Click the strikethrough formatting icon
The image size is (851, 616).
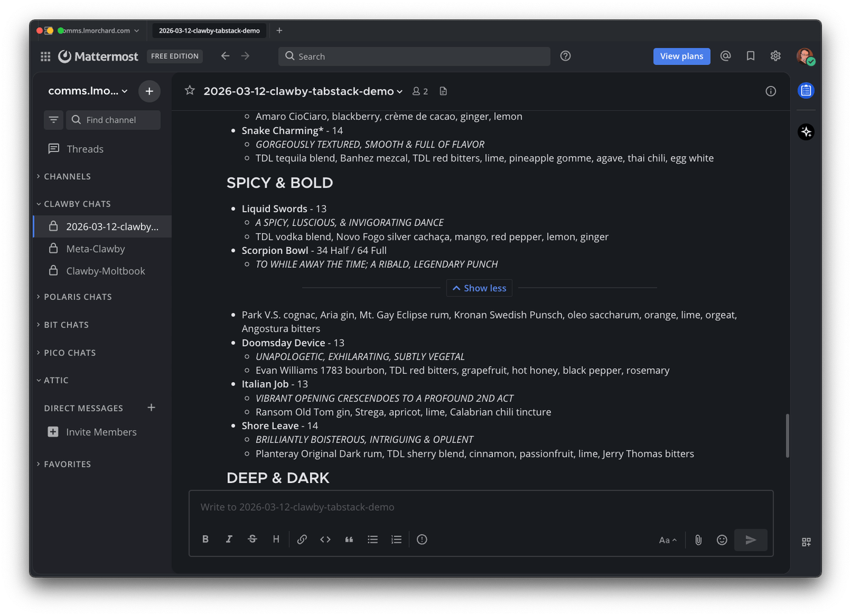[252, 539]
